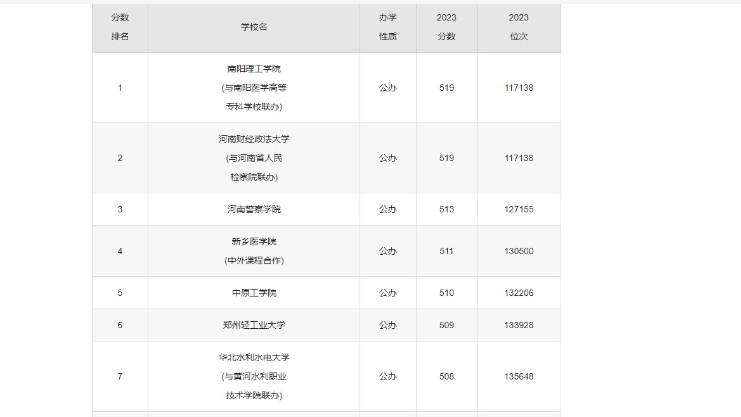Click on 新乡医学院 school name

(254, 242)
